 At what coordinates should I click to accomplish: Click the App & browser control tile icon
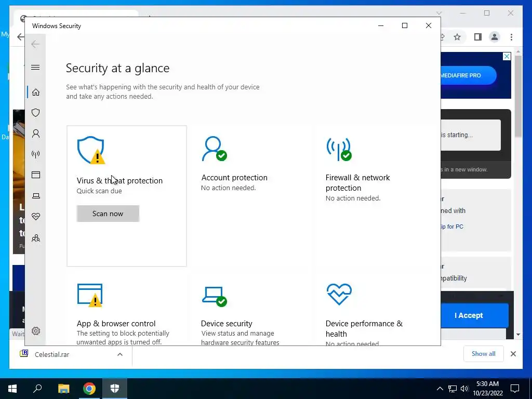point(90,295)
